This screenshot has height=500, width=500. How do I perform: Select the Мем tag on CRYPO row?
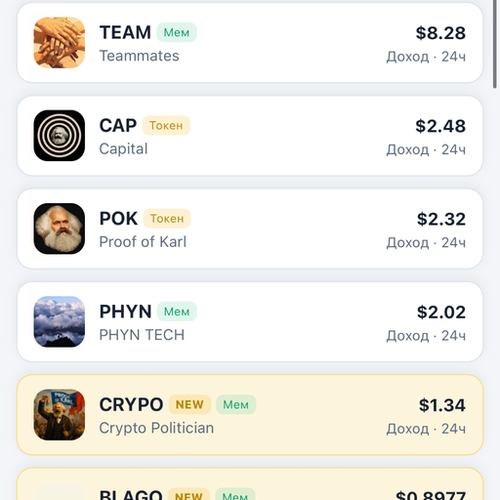(x=236, y=404)
